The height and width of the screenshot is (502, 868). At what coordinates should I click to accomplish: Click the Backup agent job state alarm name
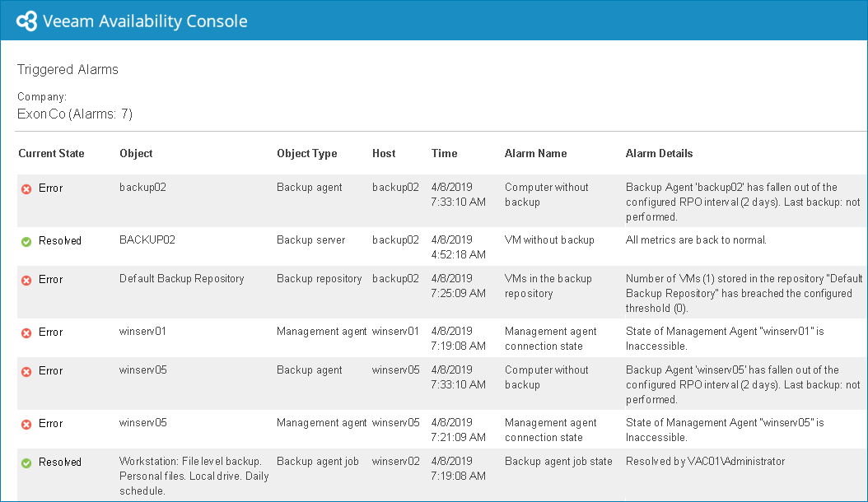(x=558, y=461)
